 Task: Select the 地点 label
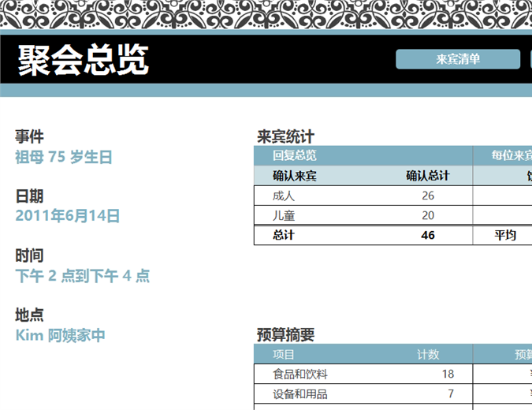29,315
